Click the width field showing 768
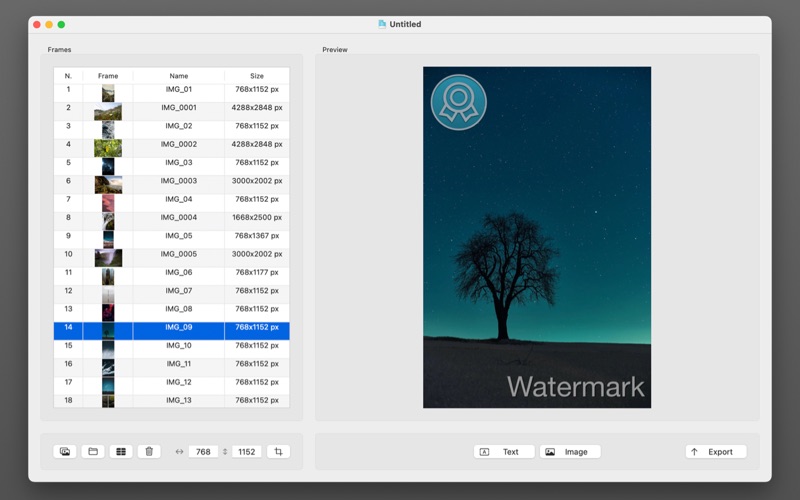 point(203,452)
